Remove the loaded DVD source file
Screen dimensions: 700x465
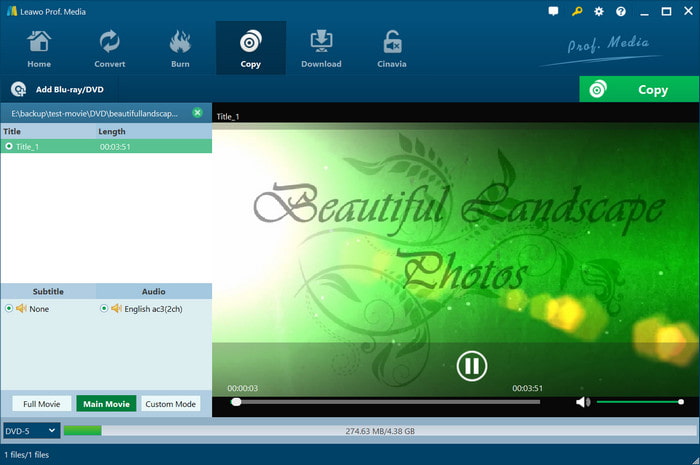[x=197, y=113]
